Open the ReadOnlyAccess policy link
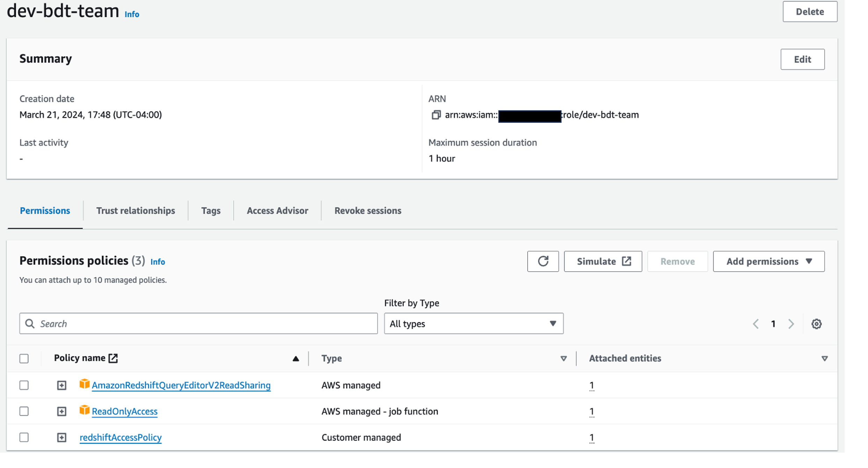Image resolution: width=868 pixels, height=468 pixels. 125,411
